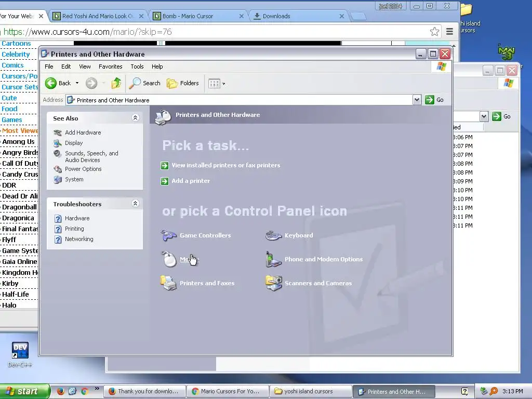
Task: Open the Game Controllers icon
Action: [x=195, y=235]
